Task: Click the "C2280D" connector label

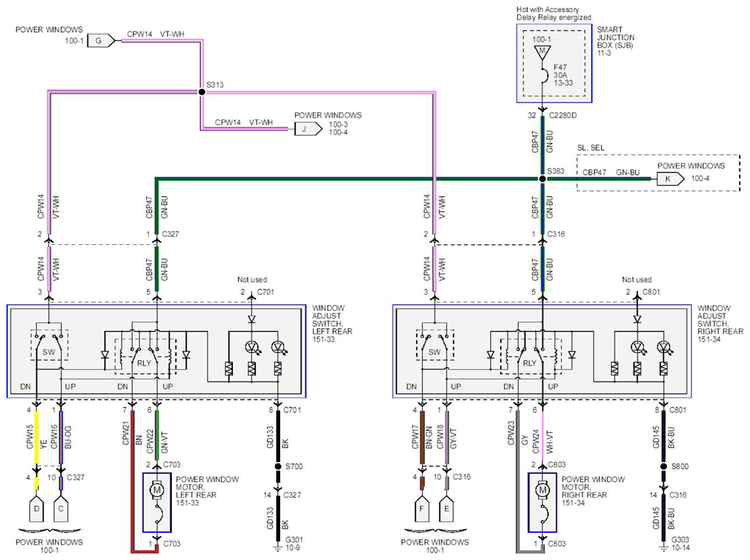Action: (x=563, y=115)
